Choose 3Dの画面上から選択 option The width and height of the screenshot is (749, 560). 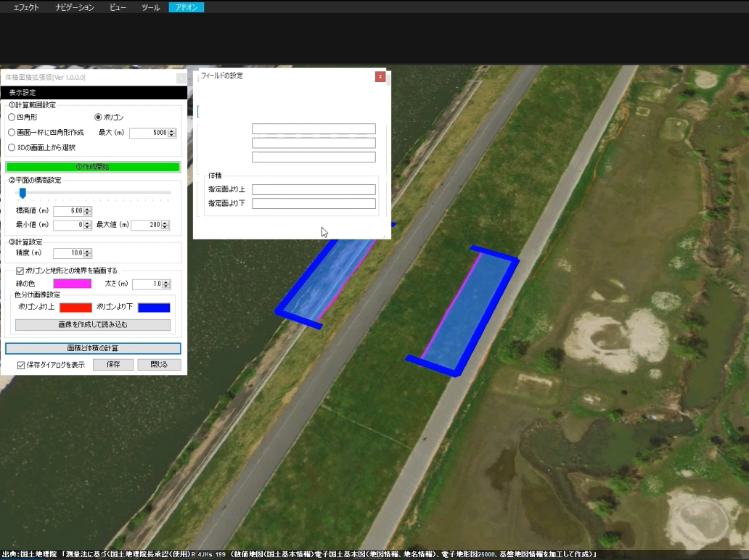pos(11,146)
